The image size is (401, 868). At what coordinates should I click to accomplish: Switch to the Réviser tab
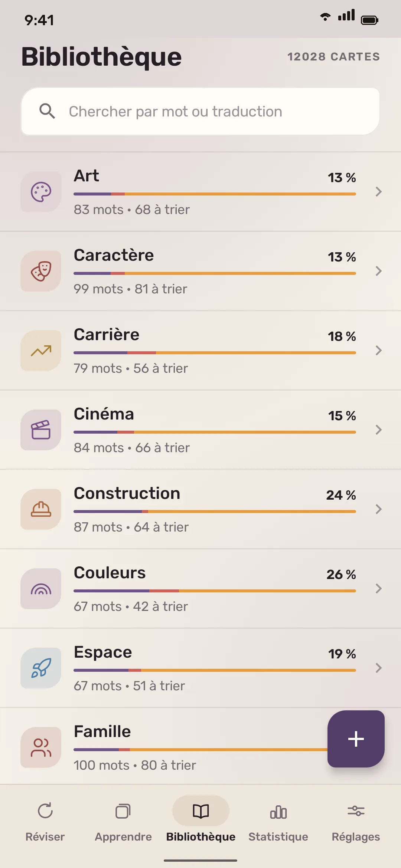(x=45, y=821)
